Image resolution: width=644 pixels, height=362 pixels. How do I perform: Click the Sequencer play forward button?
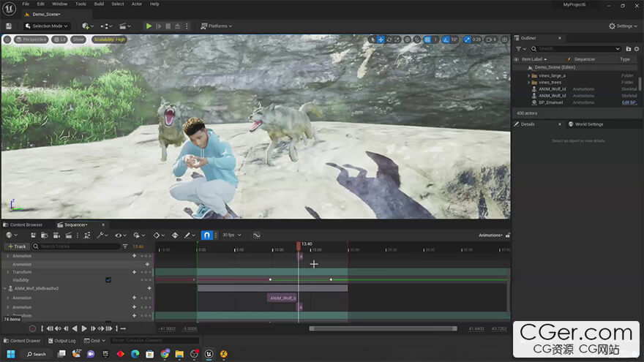click(x=84, y=328)
